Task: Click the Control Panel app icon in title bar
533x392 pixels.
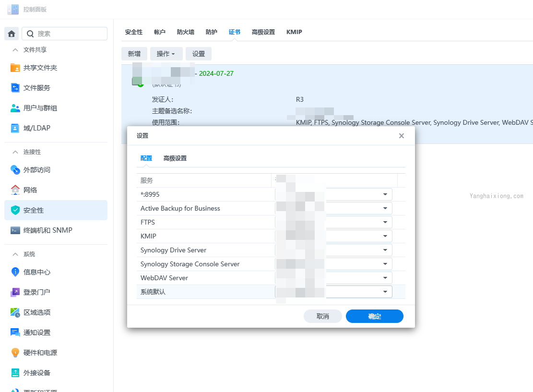Action: (x=13, y=9)
